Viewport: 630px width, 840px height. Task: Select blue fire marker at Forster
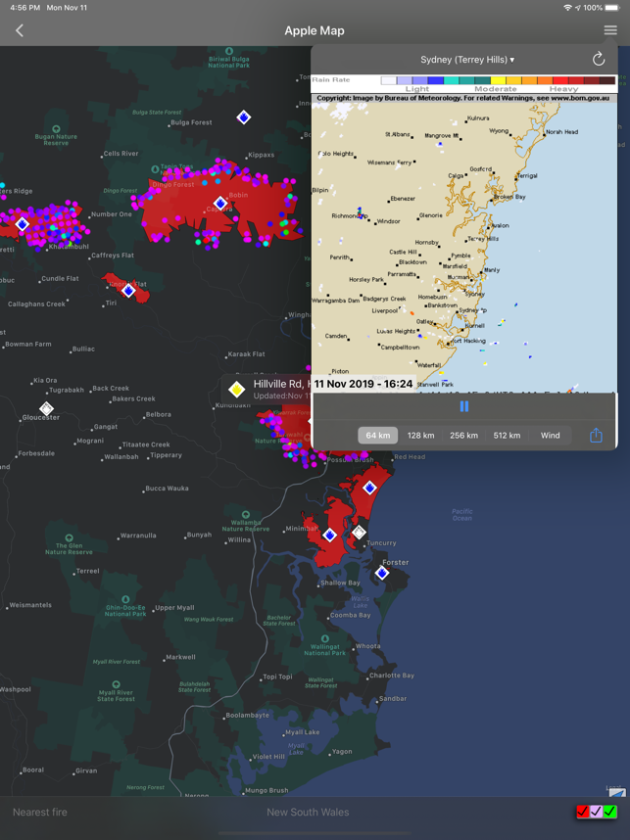pos(382,573)
